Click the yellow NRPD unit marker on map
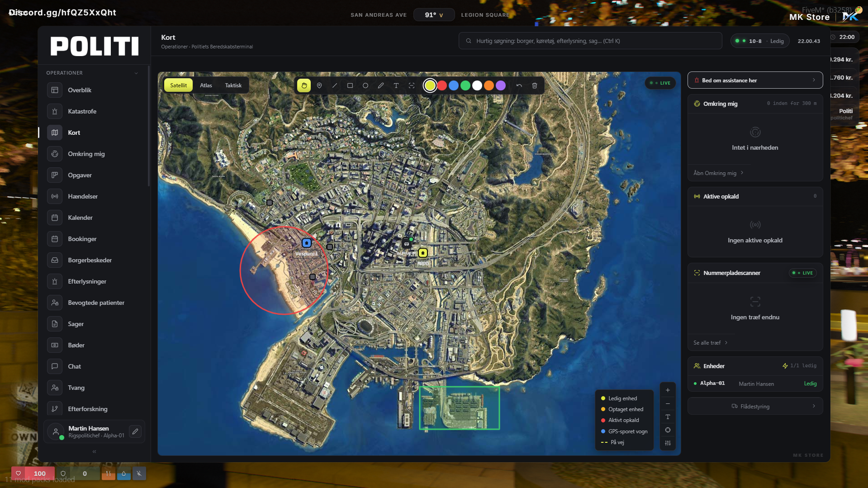The height and width of the screenshot is (488, 868). tap(423, 253)
